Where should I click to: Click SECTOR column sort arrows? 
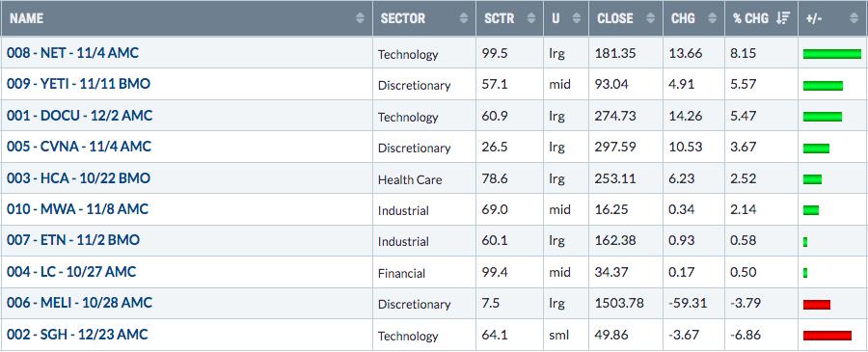pyautogui.click(x=464, y=18)
